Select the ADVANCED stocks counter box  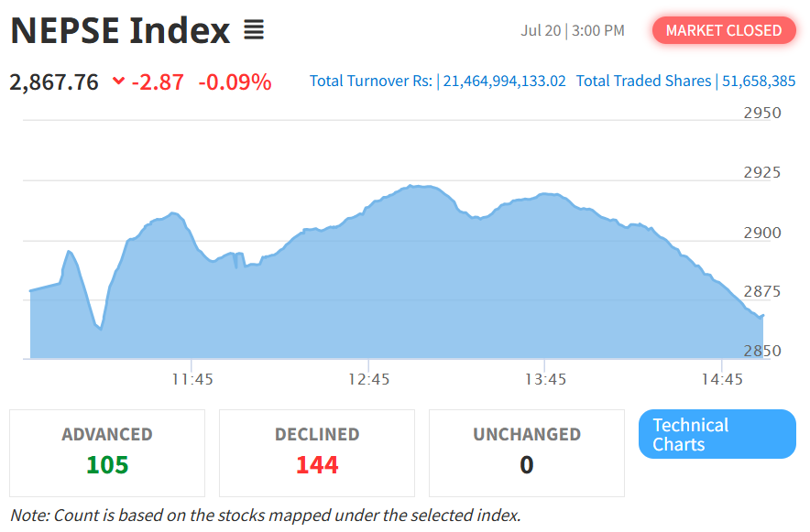[x=104, y=452]
